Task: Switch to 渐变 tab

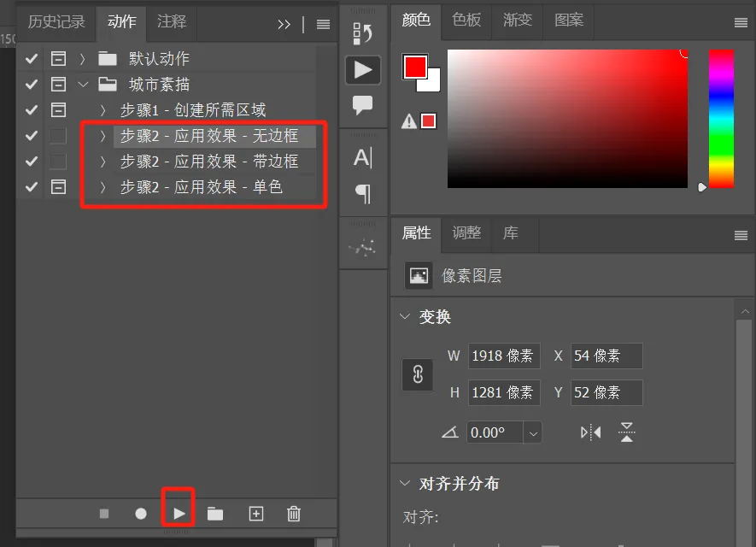Action: click(518, 20)
